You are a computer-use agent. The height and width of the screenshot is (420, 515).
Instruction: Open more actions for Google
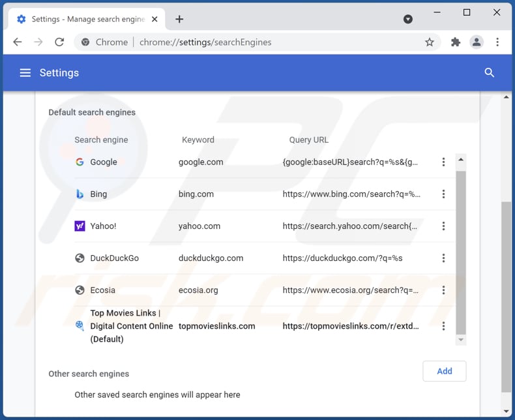click(443, 162)
